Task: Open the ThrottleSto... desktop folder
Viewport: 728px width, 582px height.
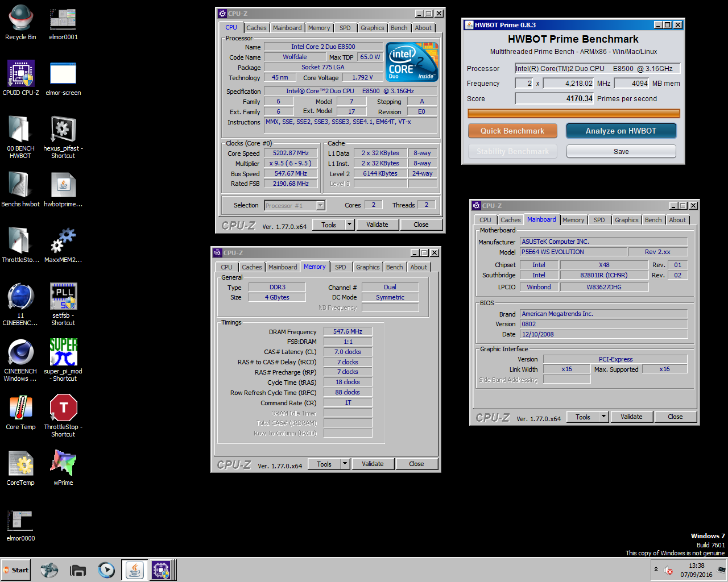Action: [20, 246]
